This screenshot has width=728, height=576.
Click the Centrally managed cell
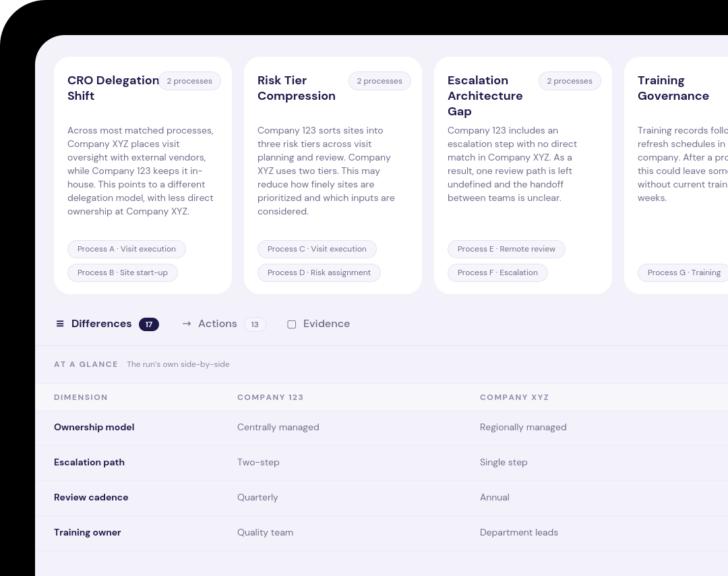click(x=278, y=428)
